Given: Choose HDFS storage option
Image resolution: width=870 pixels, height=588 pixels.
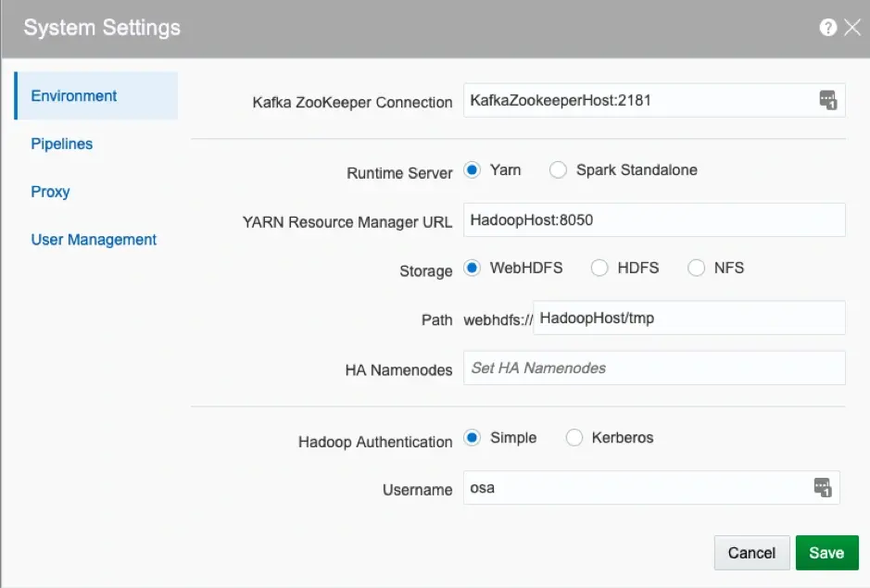Looking at the screenshot, I should coord(599,268).
